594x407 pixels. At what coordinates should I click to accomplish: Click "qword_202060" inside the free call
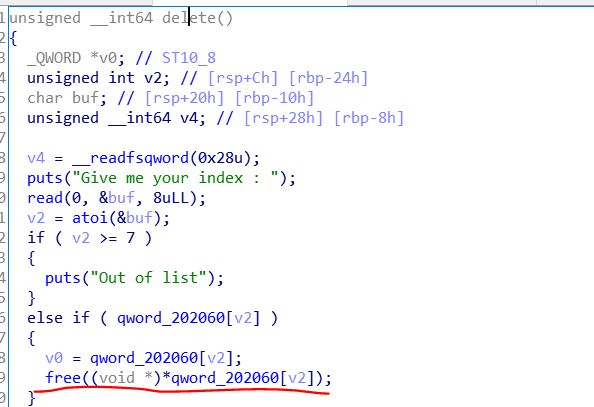225,378
